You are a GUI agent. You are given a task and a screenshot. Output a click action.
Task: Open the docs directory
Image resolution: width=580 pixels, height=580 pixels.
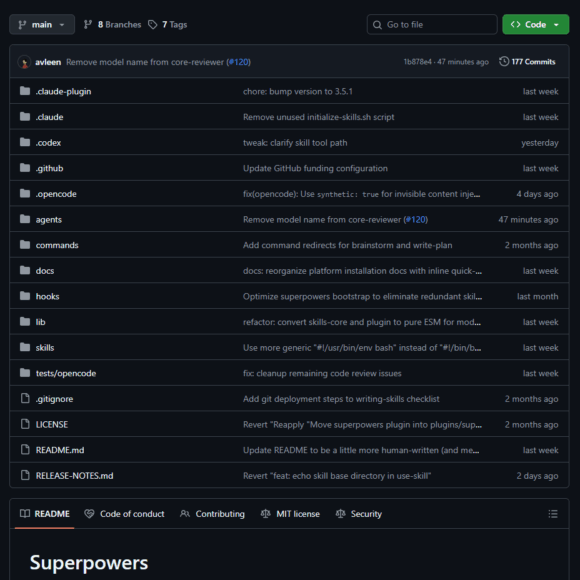tap(45, 270)
